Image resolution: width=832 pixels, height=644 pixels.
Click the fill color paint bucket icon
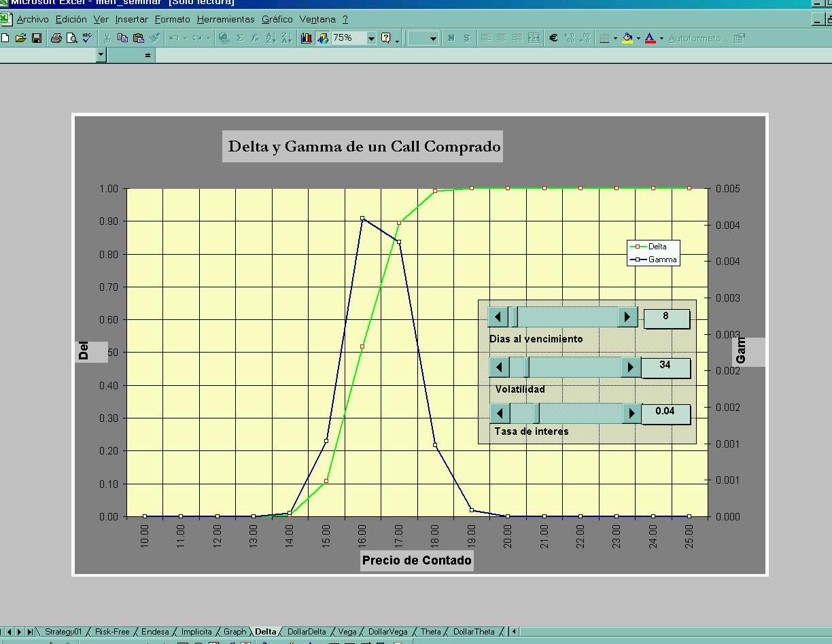tap(627, 38)
